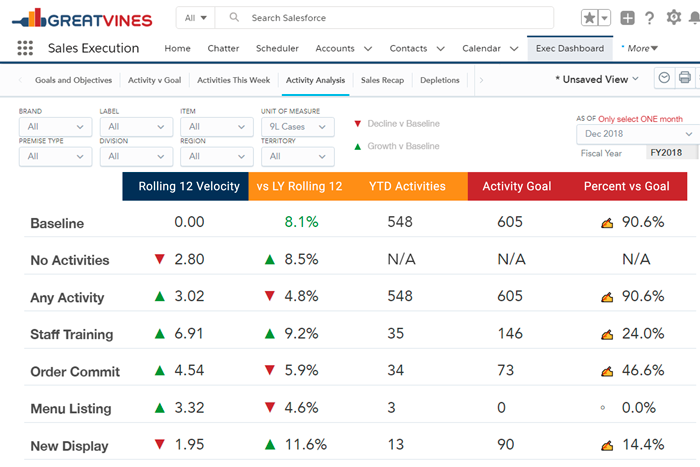Click the Global Actions plus icon
The width and height of the screenshot is (700, 467).
coord(627,18)
